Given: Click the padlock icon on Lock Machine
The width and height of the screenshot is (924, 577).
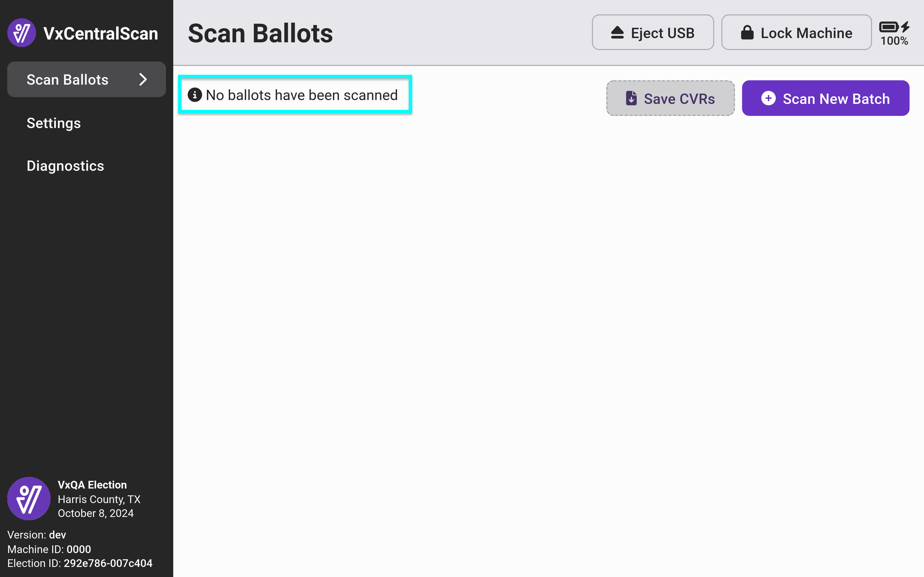Looking at the screenshot, I should (747, 33).
